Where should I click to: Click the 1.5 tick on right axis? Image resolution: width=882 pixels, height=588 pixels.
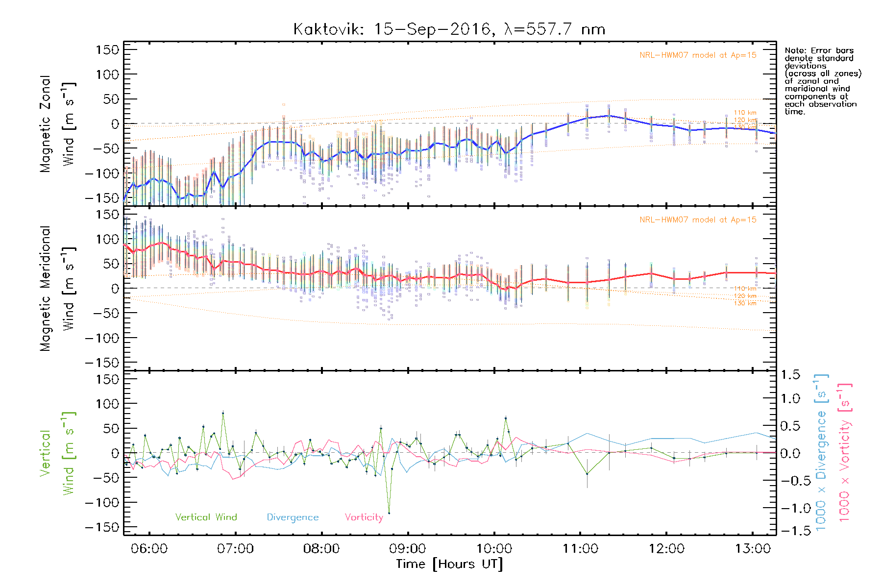(x=790, y=375)
